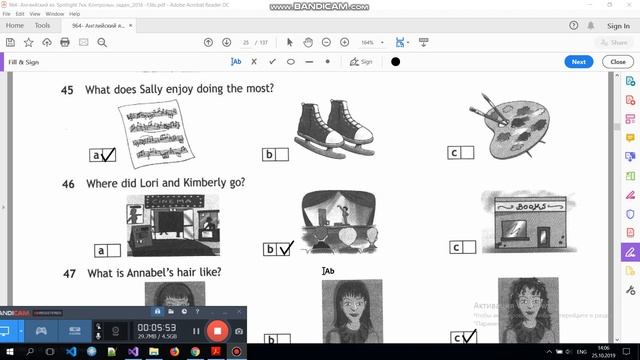This screenshot has width=640, height=360.
Task: Print the document with the printer icon
Action: [x=65, y=42]
